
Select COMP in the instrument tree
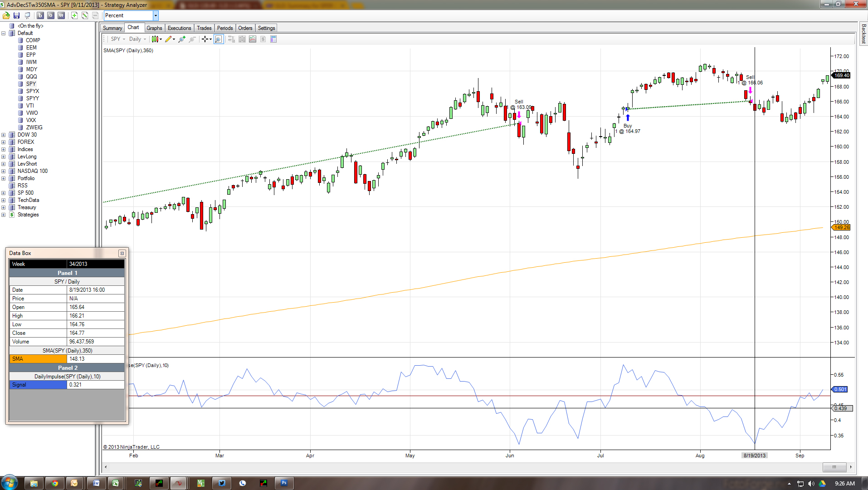click(x=33, y=40)
